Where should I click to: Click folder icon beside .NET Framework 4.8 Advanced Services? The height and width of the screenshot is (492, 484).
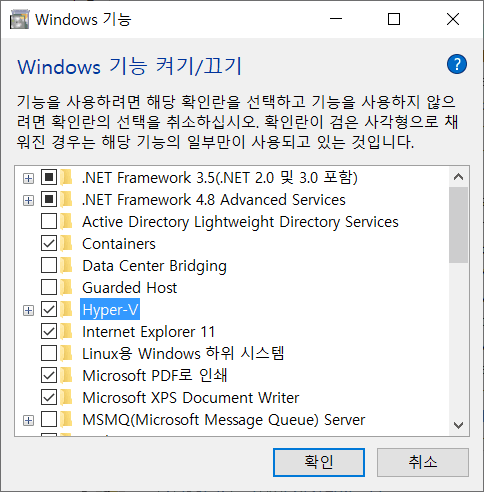[x=67, y=200]
